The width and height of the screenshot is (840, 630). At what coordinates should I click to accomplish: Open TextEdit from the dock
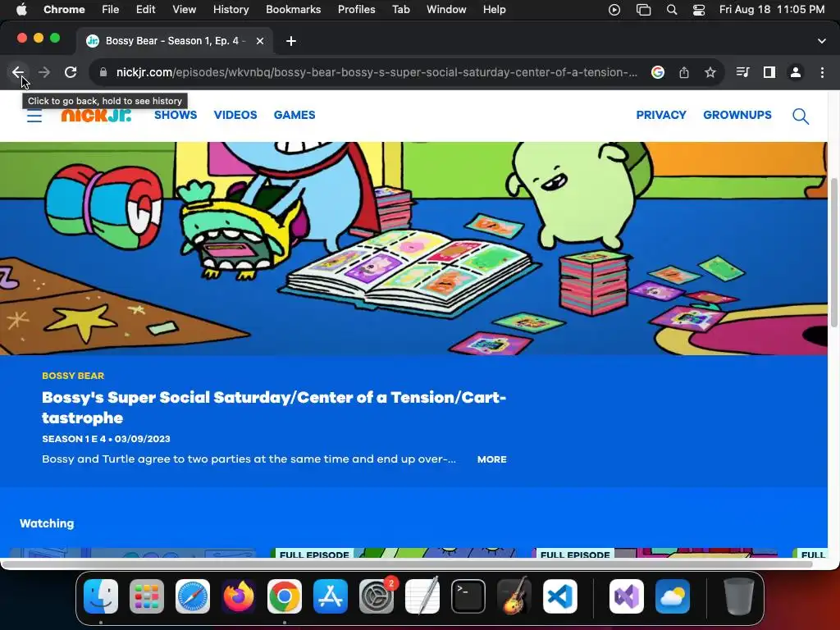coord(422,596)
